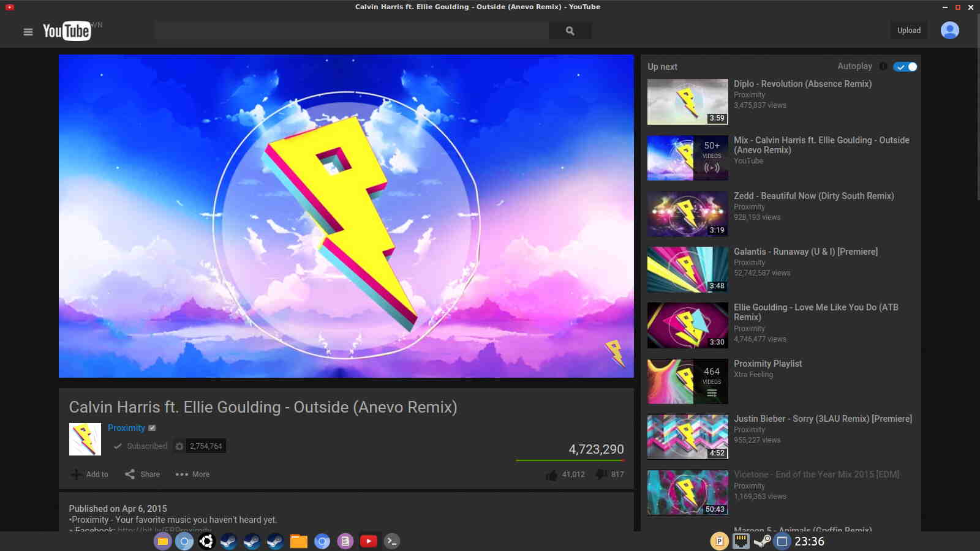Viewport: 980px width, 551px height.
Task: Click the Up next heading
Action: coord(662,67)
